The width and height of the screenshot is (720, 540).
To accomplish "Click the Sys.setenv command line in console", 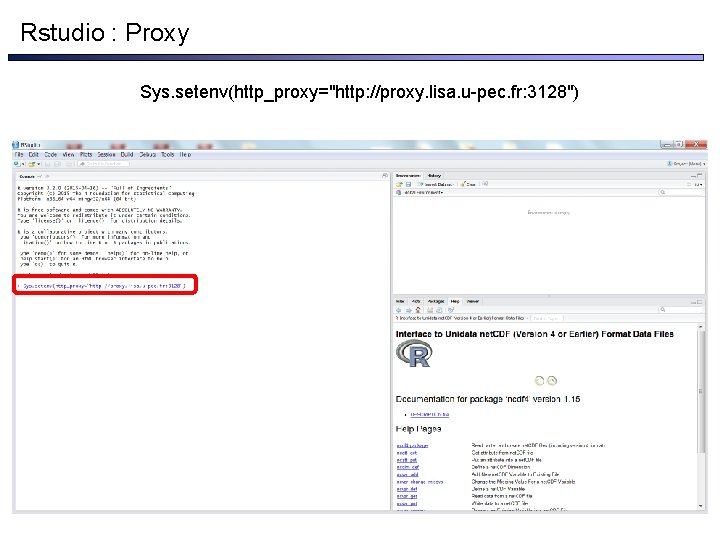I will (x=104, y=286).
